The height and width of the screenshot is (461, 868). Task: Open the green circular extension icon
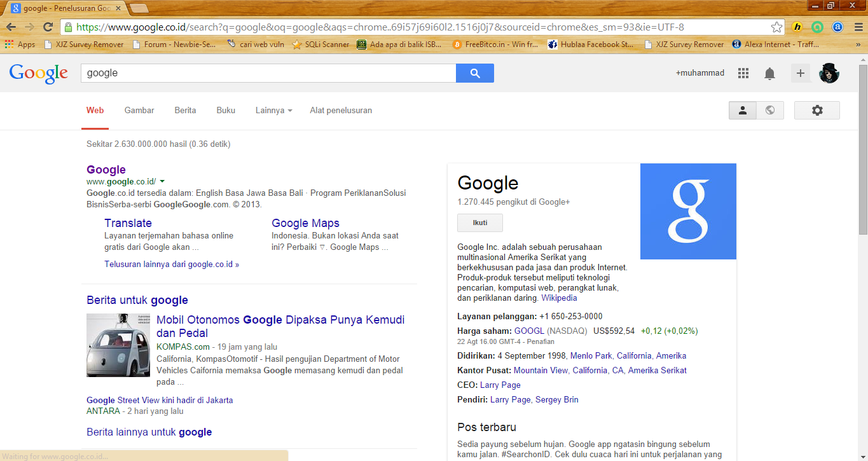point(817,27)
